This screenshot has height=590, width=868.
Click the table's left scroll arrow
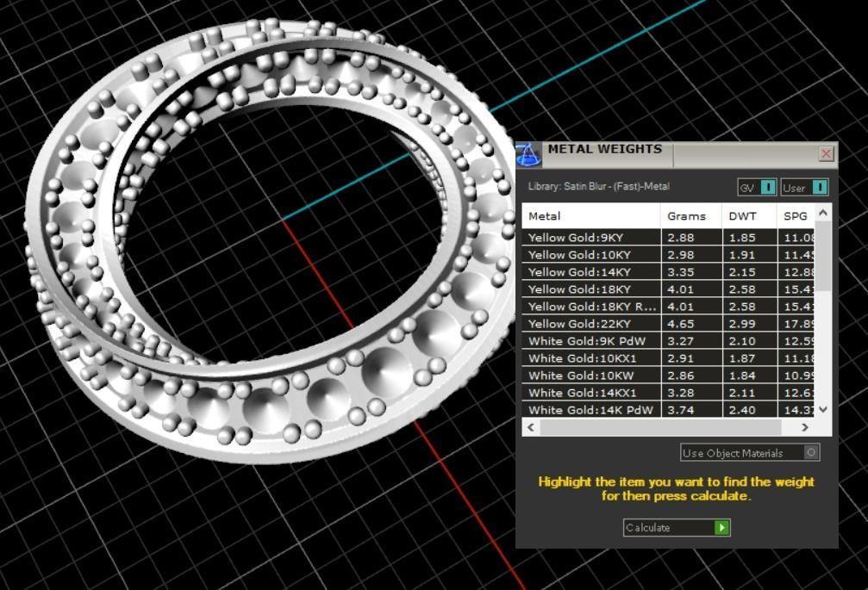[531, 427]
